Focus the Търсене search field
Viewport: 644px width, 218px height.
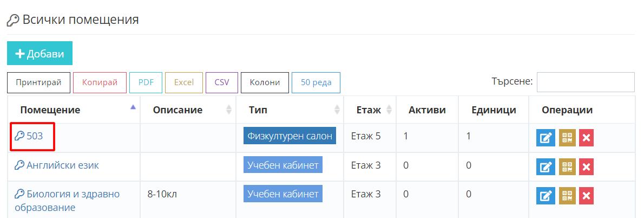[585, 82]
